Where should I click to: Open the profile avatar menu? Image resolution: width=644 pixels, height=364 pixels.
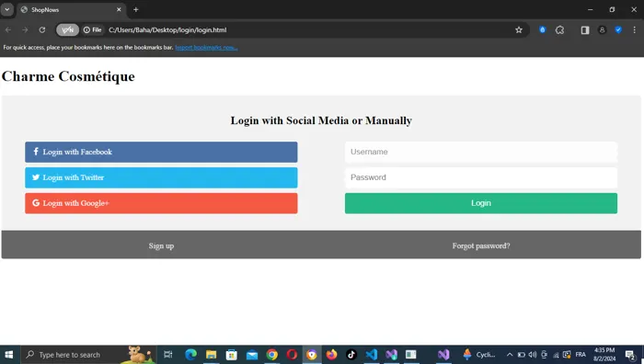(x=602, y=30)
